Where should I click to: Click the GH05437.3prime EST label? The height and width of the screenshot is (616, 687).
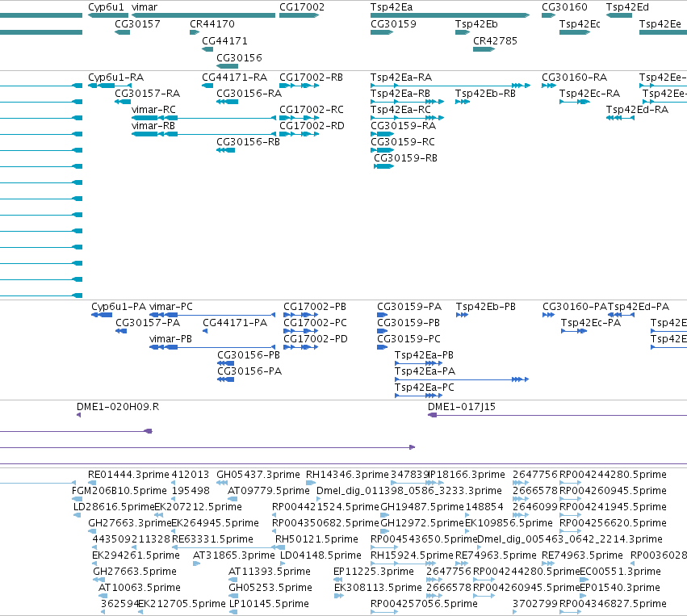pos(258,475)
